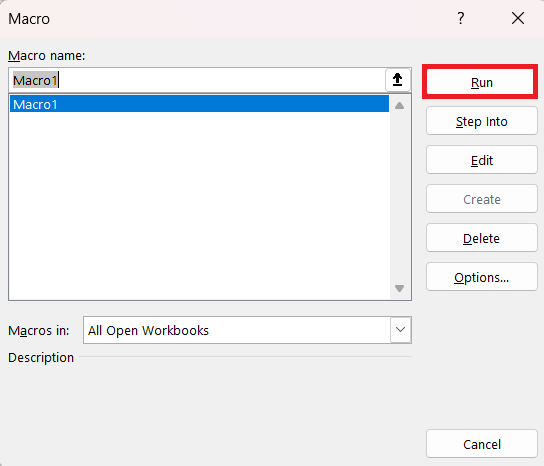Click the Macro name label
Image resolution: width=544 pixels, height=466 pixels.
tap(46, 56)
